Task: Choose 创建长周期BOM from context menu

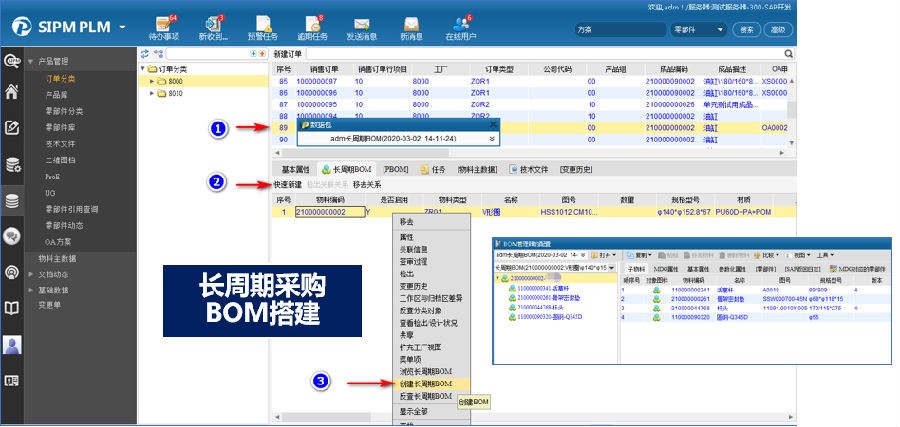Action: point(426,383)
